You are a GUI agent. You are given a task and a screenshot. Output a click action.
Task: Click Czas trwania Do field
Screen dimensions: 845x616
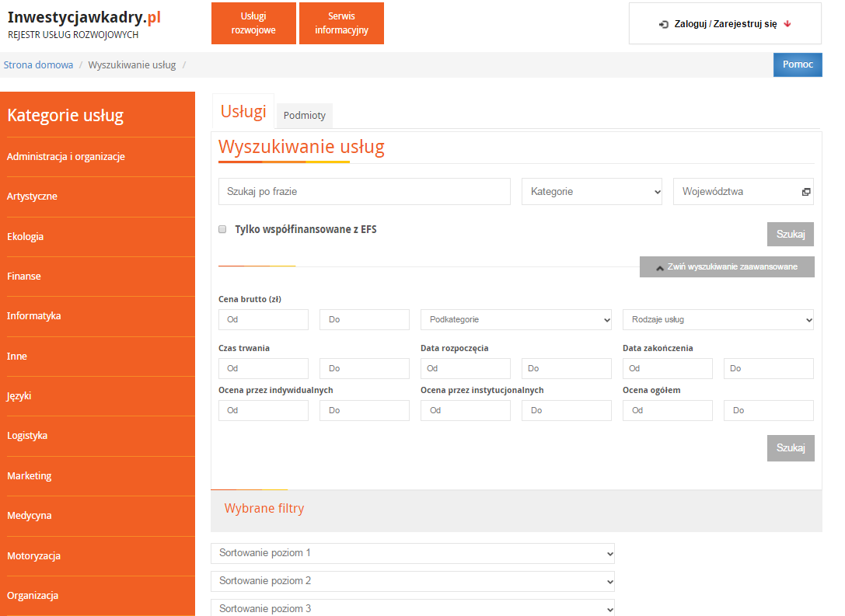pos(365,368)
